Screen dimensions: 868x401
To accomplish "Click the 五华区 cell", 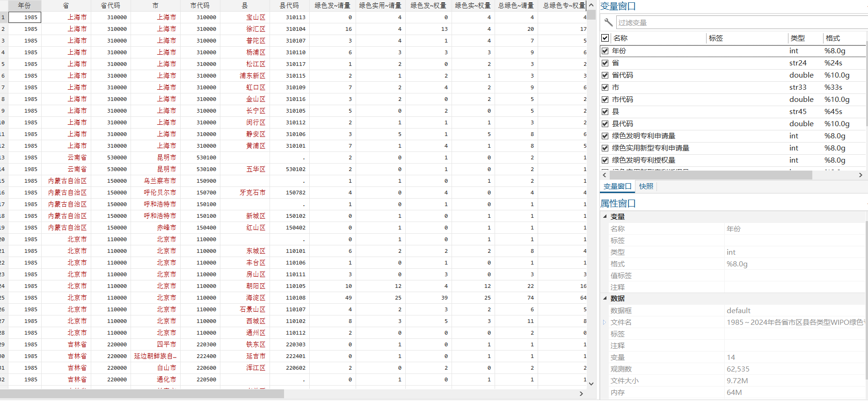I will (245, 169).
